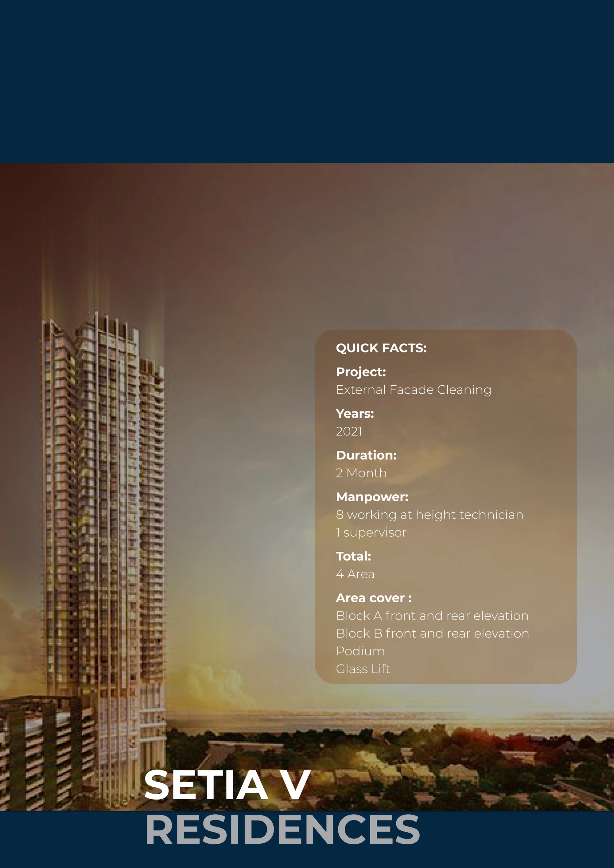
Task: Select the Total: label
Action: point(353,556)
